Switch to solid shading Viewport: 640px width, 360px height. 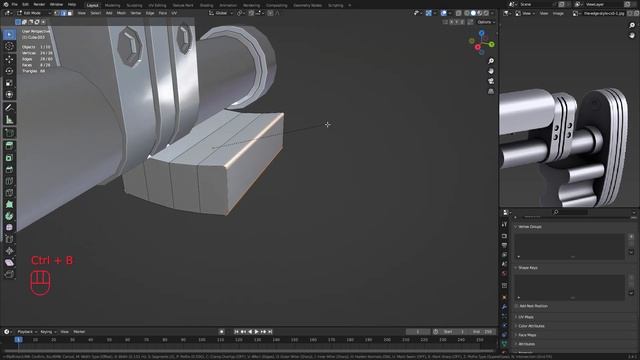click(x=473, y=13)
